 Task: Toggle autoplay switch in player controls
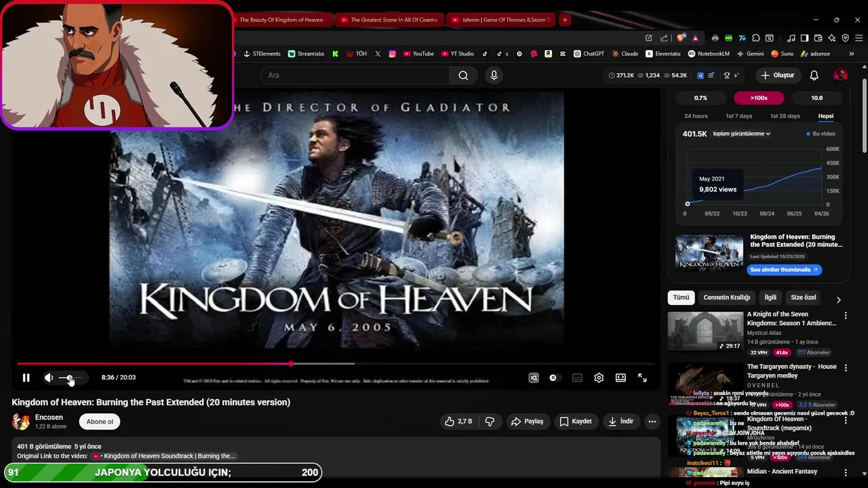[x=553, y=378]
